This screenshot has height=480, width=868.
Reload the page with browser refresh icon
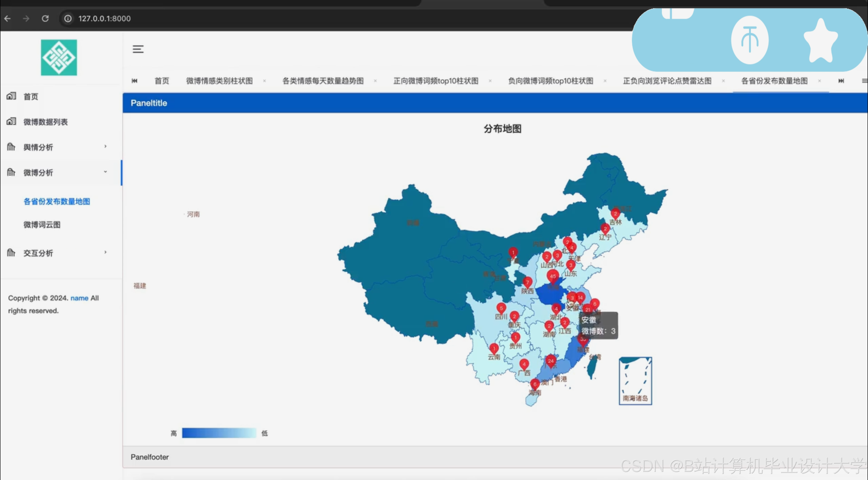(x=45, y=18)
